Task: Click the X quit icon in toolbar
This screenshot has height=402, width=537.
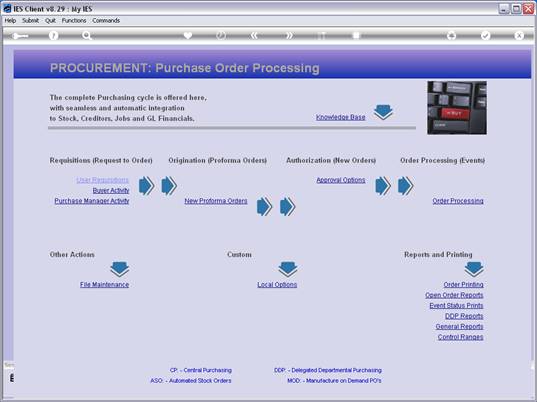Action: tap(519, 35)
